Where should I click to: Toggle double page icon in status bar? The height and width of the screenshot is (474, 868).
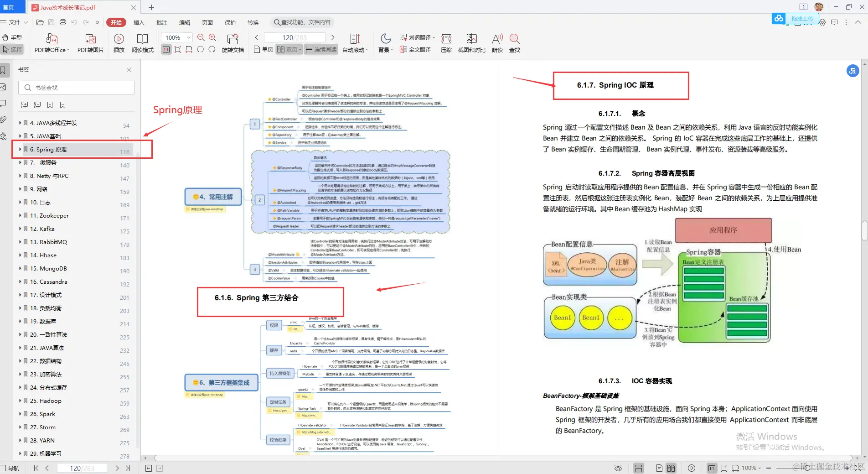point(671,468)
